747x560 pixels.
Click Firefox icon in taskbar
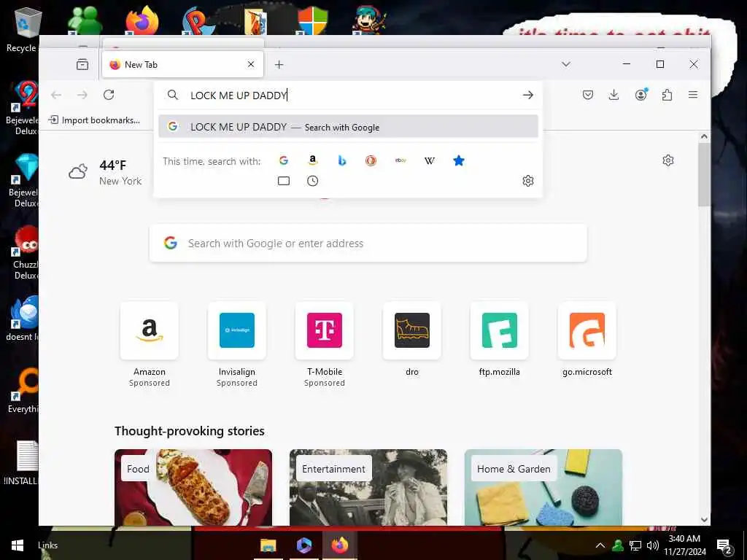coord(340,545)
